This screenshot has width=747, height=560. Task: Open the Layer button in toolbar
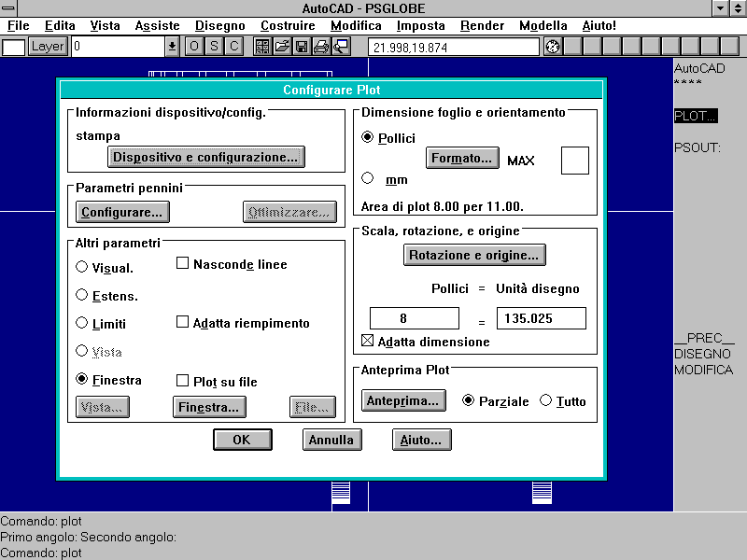48,47
